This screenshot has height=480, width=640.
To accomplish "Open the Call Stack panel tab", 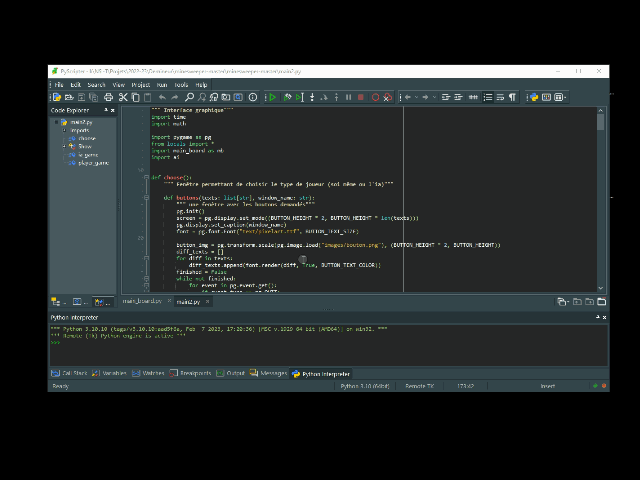I will tap(74, 373).
